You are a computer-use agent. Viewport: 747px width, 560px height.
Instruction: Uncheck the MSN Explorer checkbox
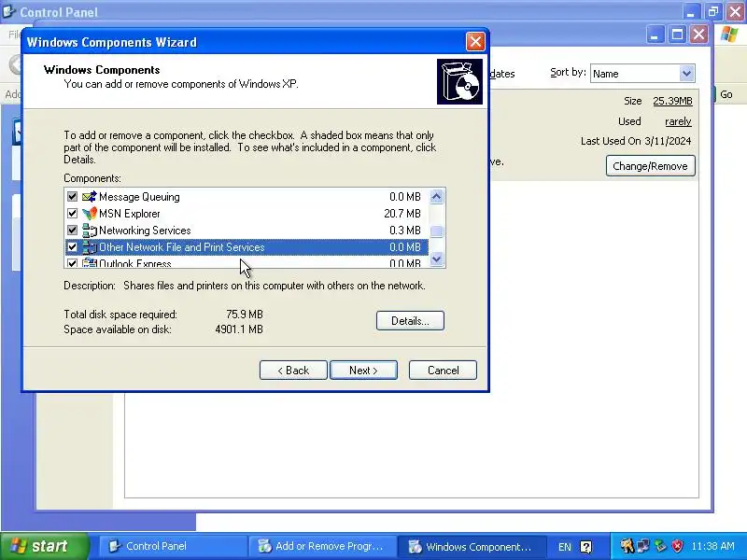pyautogui.click(x=73, y=214)
